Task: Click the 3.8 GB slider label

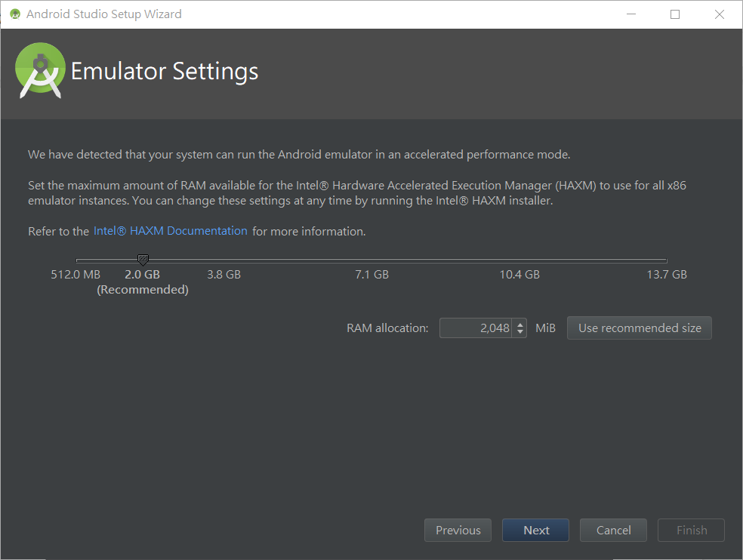Action: (x=224, y=274)
